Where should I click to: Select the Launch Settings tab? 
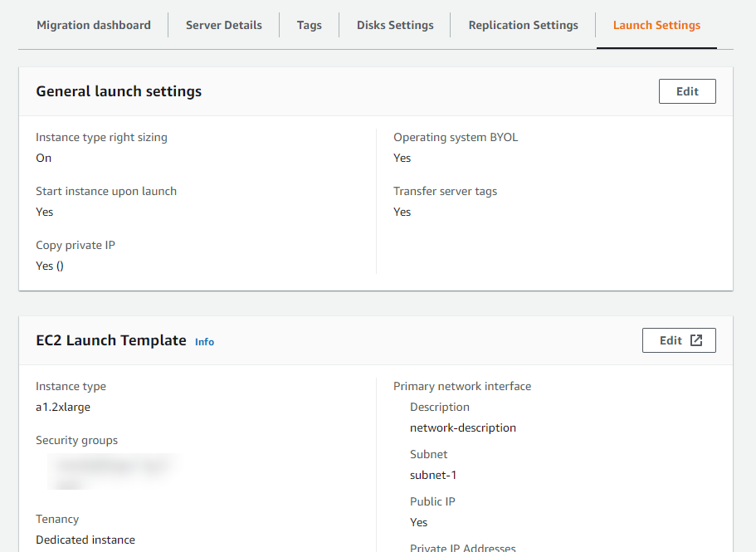[x=656, y=25]
